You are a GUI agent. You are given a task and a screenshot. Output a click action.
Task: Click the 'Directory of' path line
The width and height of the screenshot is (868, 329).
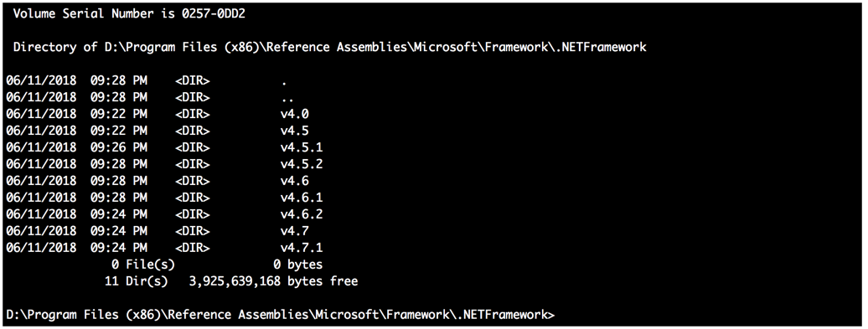tap(330, 47)
